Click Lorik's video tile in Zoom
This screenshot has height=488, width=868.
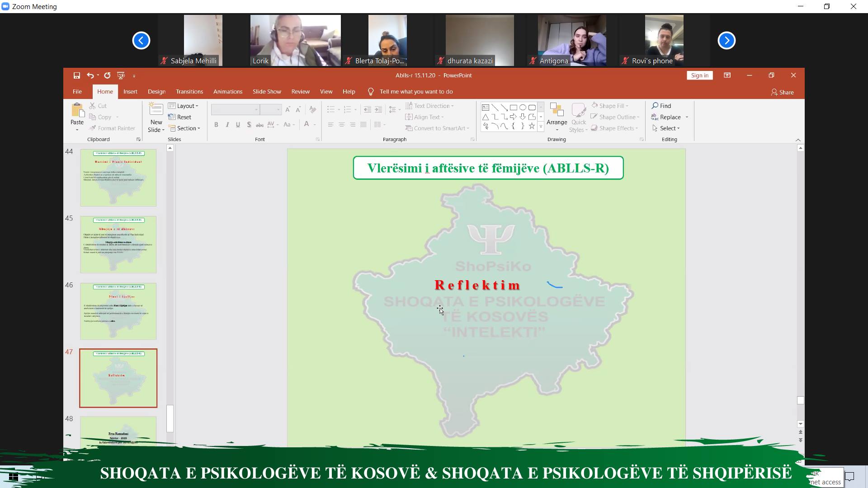click(296, 41)
